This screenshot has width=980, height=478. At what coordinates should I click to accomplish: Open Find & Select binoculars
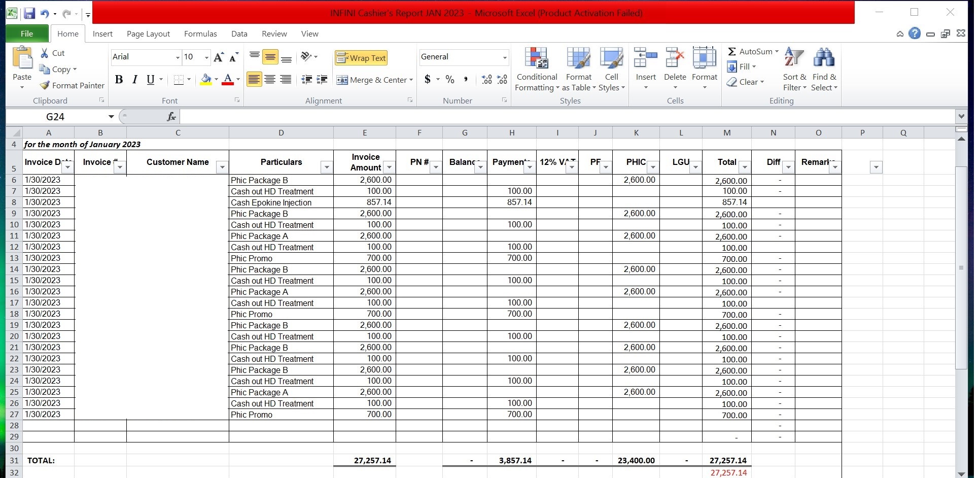click(x=824, y=69)
